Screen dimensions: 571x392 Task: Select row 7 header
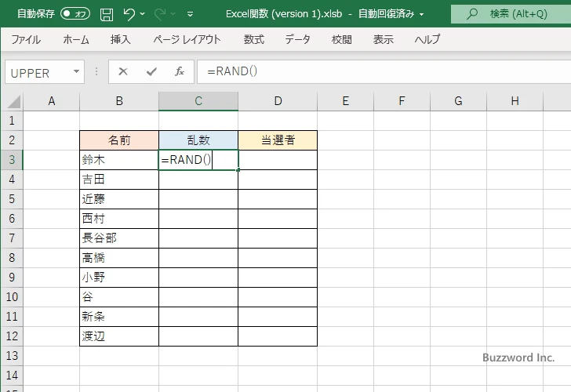click(12, 238)
